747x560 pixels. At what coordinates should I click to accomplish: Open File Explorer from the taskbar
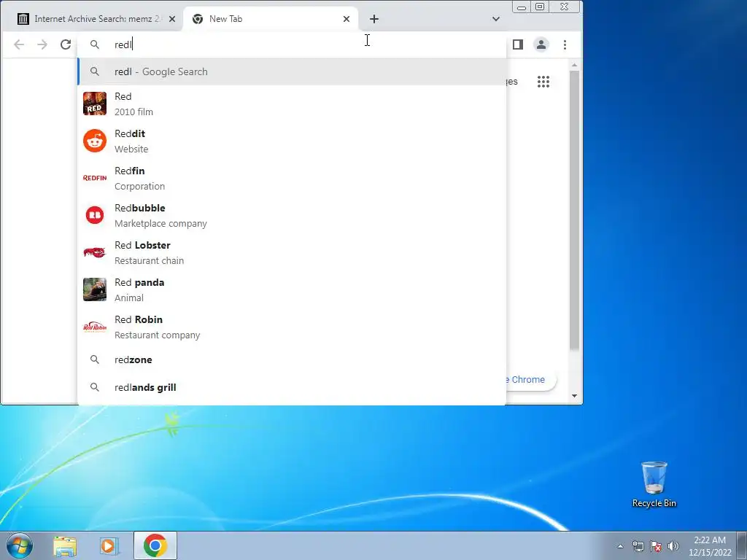coord(65,545)
